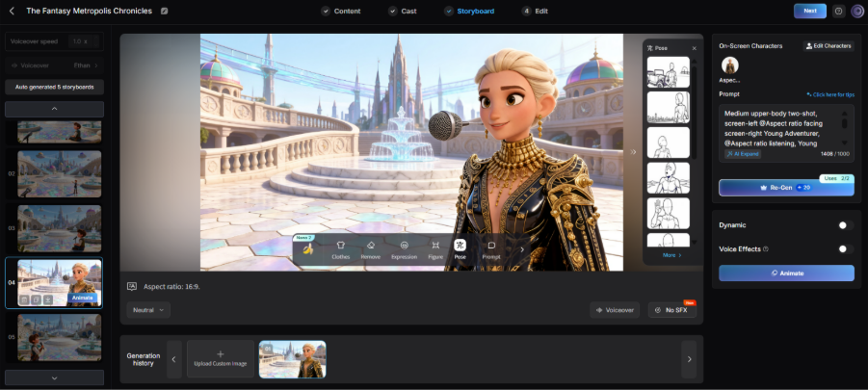868x390 pixels.
Task: Click the Next button
Action: (810, 11)
